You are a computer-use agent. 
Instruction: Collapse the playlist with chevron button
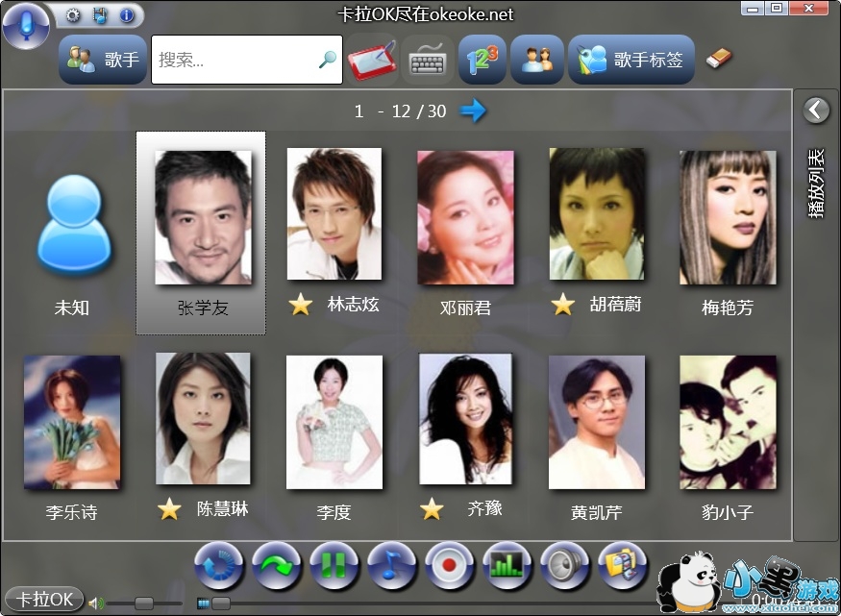point(816,111)
